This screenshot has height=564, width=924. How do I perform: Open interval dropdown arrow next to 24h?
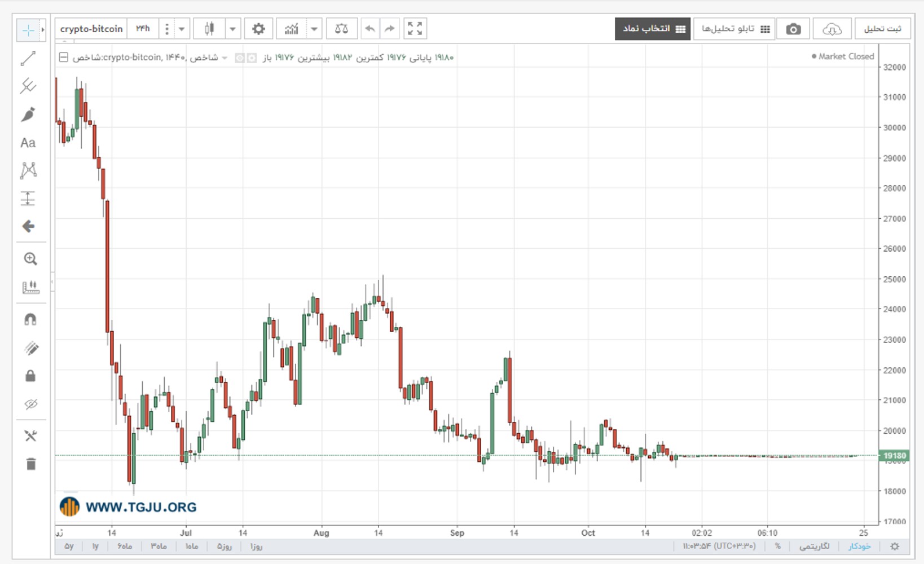pos(182,29)
